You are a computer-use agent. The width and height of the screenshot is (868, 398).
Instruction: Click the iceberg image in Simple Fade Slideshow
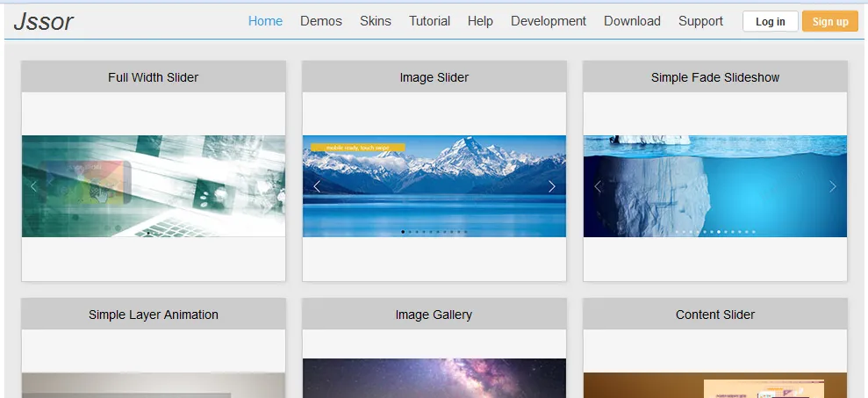coord(715,186)
